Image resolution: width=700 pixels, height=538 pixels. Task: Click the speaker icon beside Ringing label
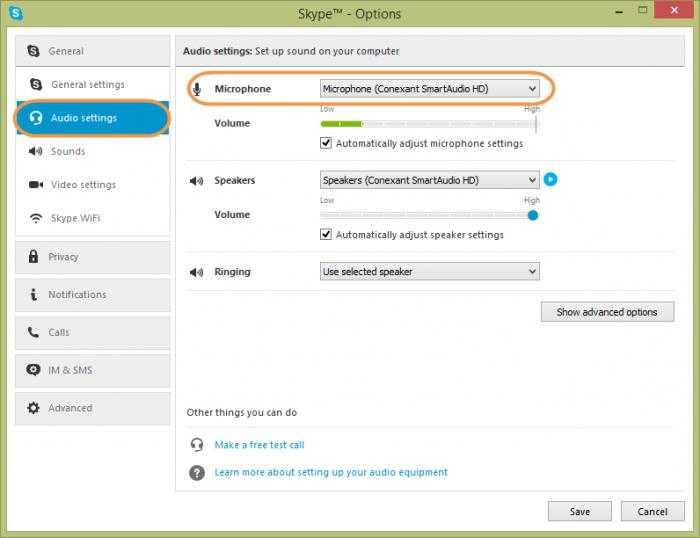tap(196, 272)
